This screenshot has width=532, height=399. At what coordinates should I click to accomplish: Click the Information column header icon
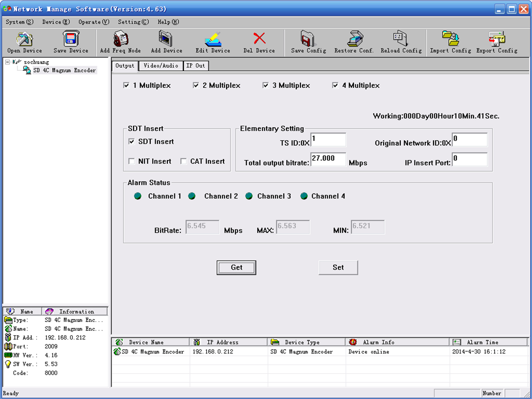49,311
